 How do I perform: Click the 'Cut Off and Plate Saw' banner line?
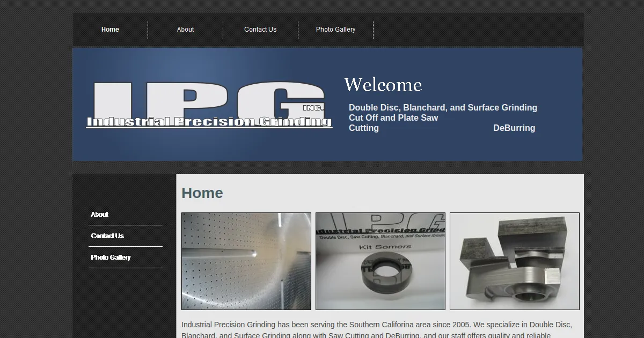click(393, 118)
